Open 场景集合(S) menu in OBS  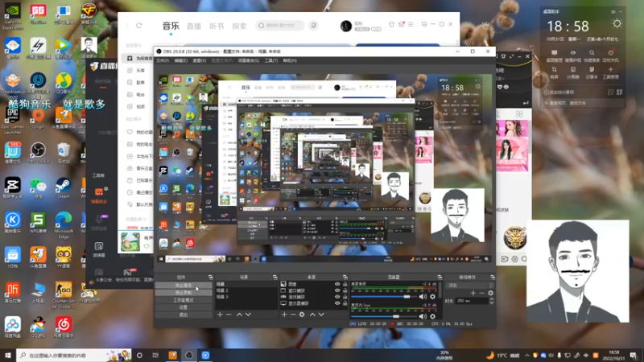pyautogui.click(x=249, y=61)
